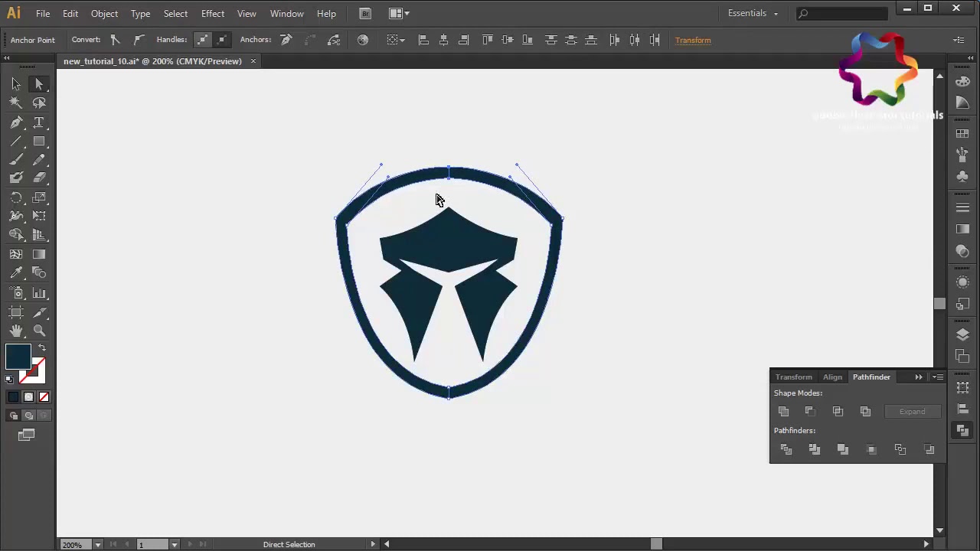Click Cut path at selected anchor points
The image size is (980, 551).
click(334, 40)
